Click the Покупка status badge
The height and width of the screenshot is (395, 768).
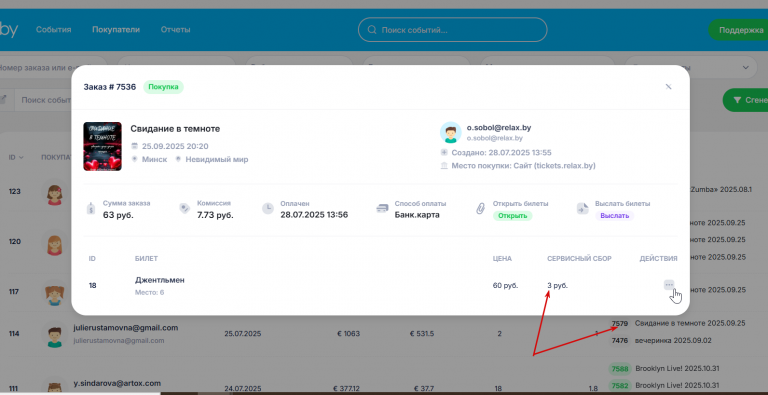[163, 87]
